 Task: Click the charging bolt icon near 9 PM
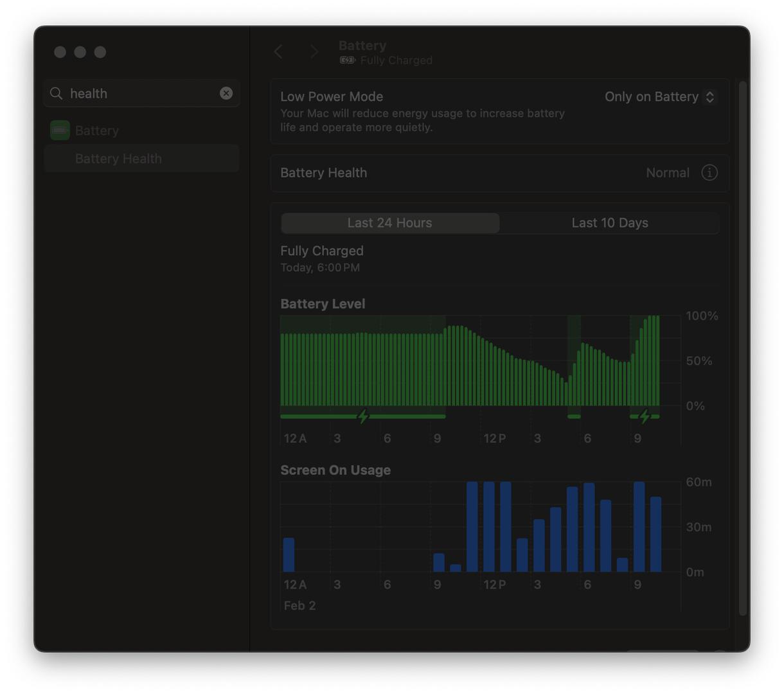pyautogui.click(x=645, y=416)
